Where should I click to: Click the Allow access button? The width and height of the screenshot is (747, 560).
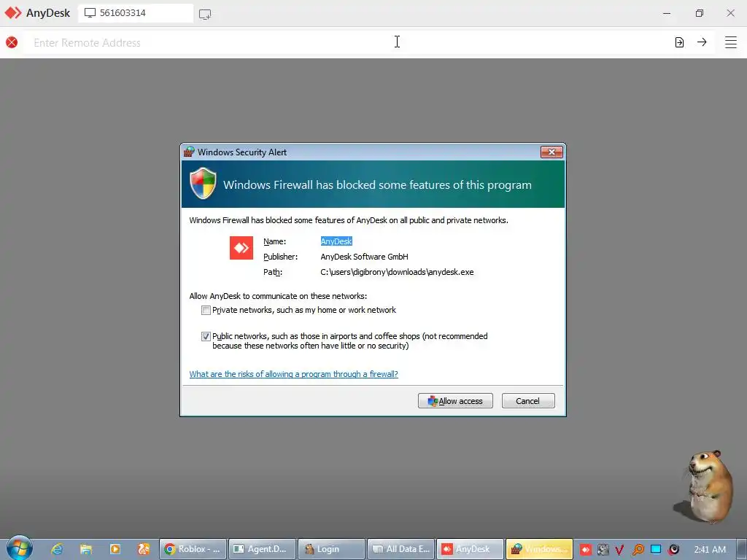point(455,401)
